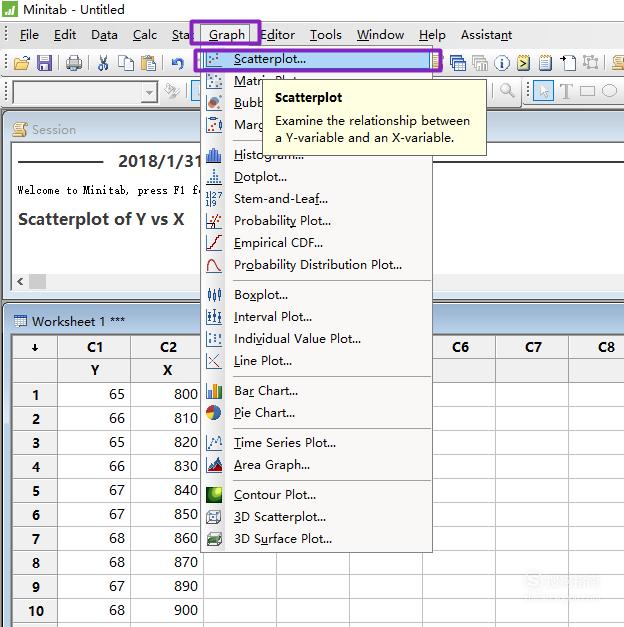Screen dimensions: 624x627
Task: Click the worksheet data direction arrow
Action: (x=35, y=347)
